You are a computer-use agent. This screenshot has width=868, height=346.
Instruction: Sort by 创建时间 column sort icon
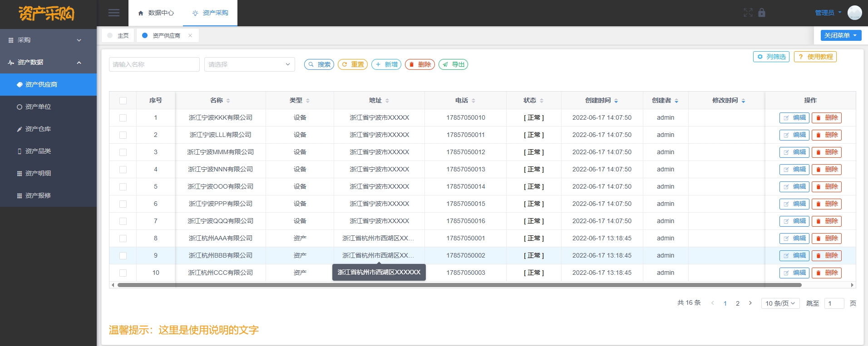pyautogui.click(x=616, y=101)
